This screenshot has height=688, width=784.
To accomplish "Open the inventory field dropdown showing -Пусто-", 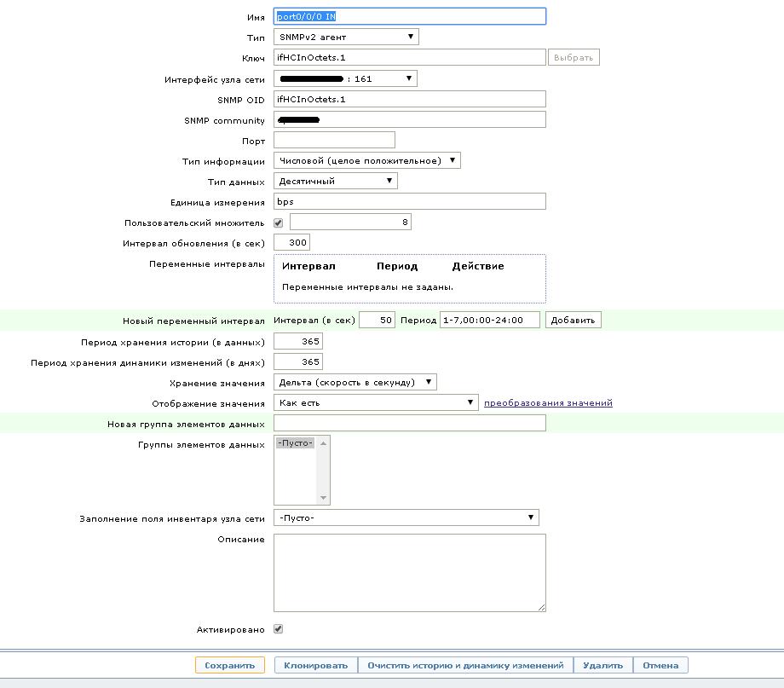I will 406,517.
